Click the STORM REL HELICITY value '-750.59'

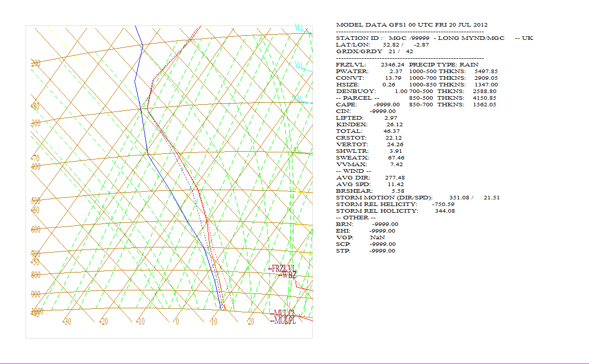click(443, 204)
